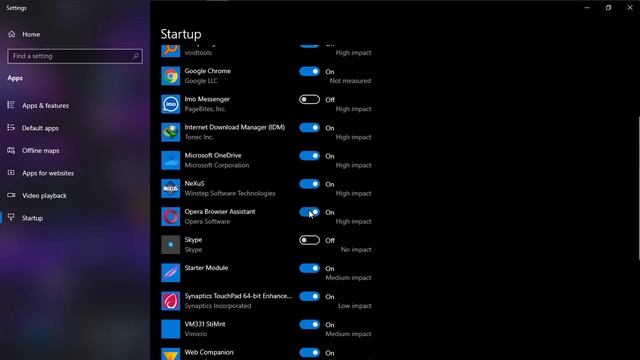
Task: Click the Find a setting search box
Action: point(75,56)
